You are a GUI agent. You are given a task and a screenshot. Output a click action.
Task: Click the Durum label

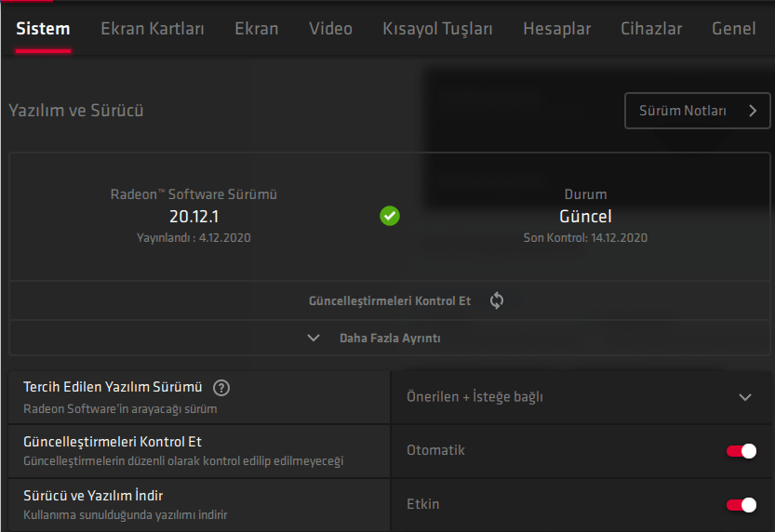[585, 194]
